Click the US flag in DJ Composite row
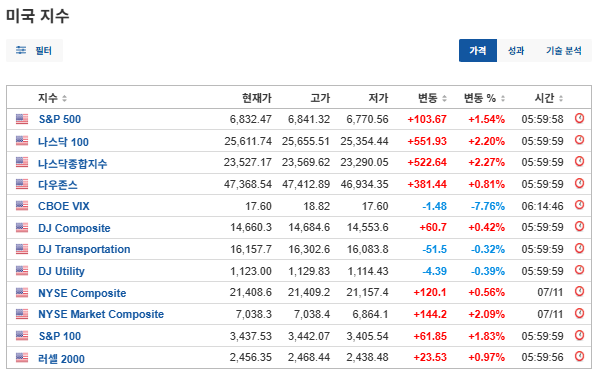Screen dimensions: 593x369 (22, 227)
